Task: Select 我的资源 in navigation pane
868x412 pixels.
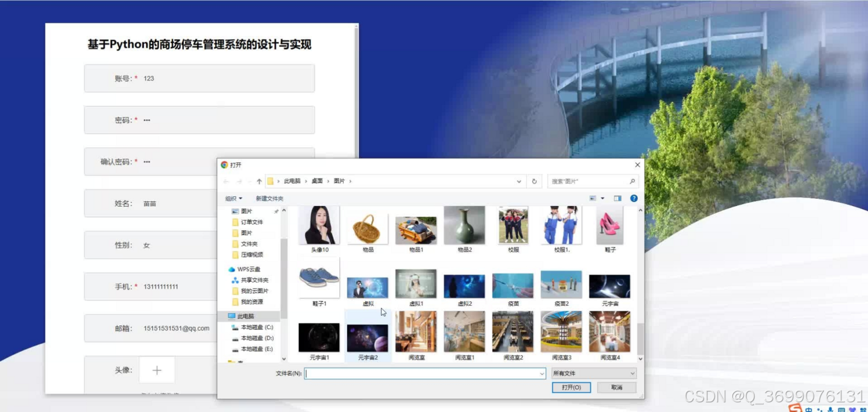Action: click(x=251, y=302)
